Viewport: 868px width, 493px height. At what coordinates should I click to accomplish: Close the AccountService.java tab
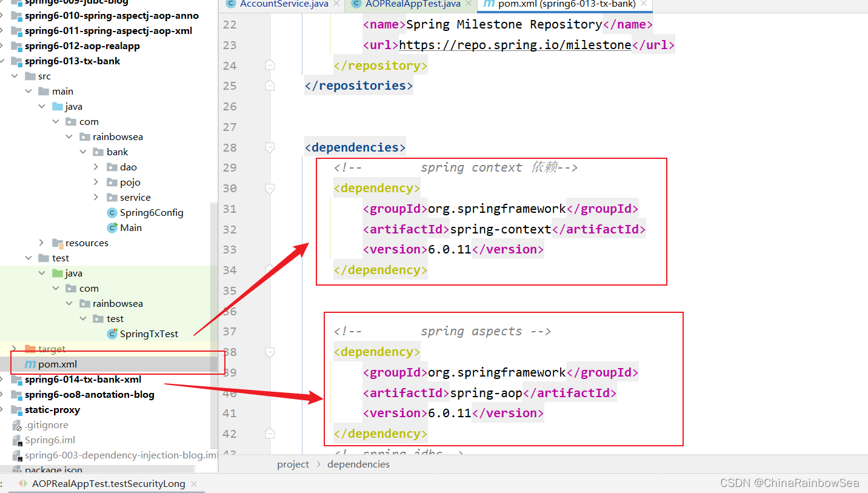(x=336, y=4)
